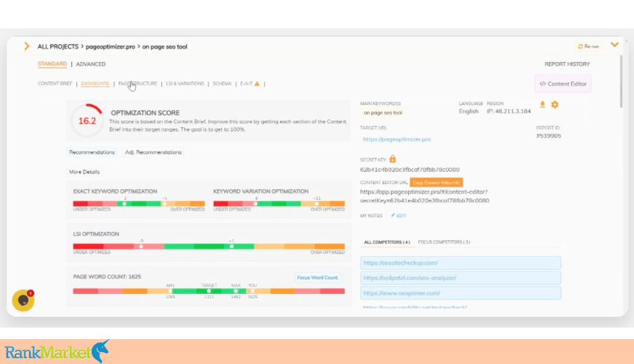Click the secret key value text
Screen dimensions: 634x364
409,170
